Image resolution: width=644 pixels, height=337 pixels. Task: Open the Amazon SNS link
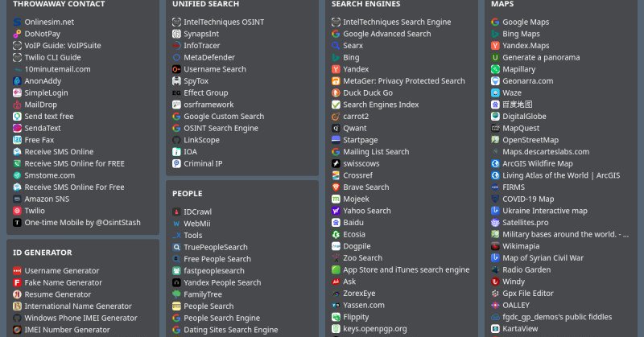pos(47,199)
